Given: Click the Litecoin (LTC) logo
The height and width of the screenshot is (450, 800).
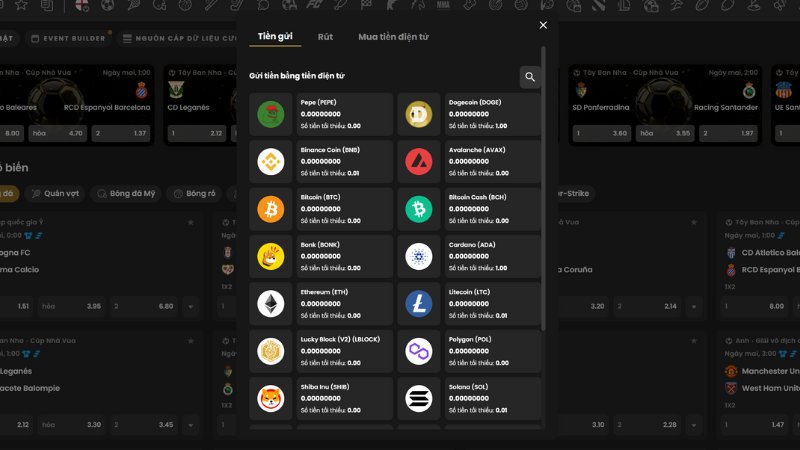Looking at the screenshot, I should (x=419, y=304).
